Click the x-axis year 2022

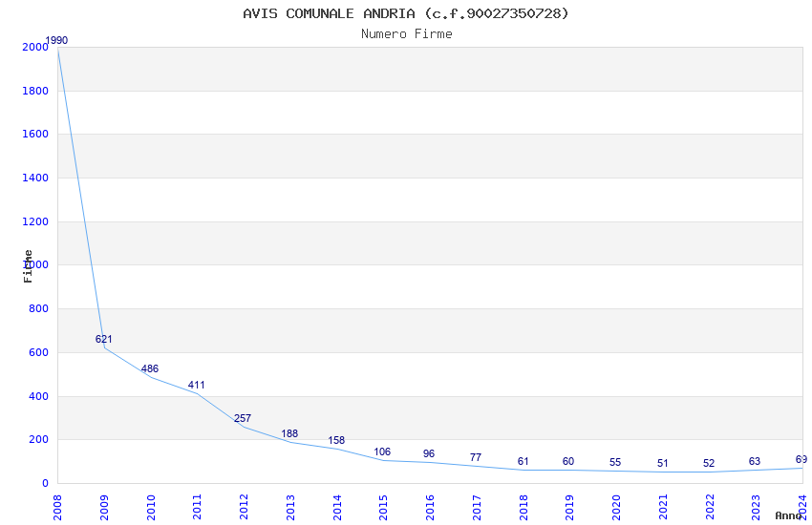(709, 507)
